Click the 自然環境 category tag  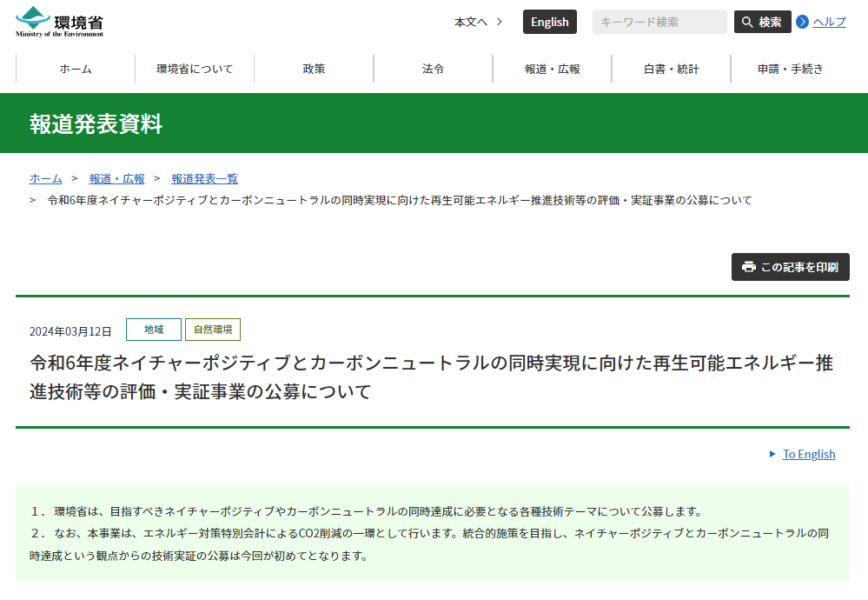coord(212,330)
